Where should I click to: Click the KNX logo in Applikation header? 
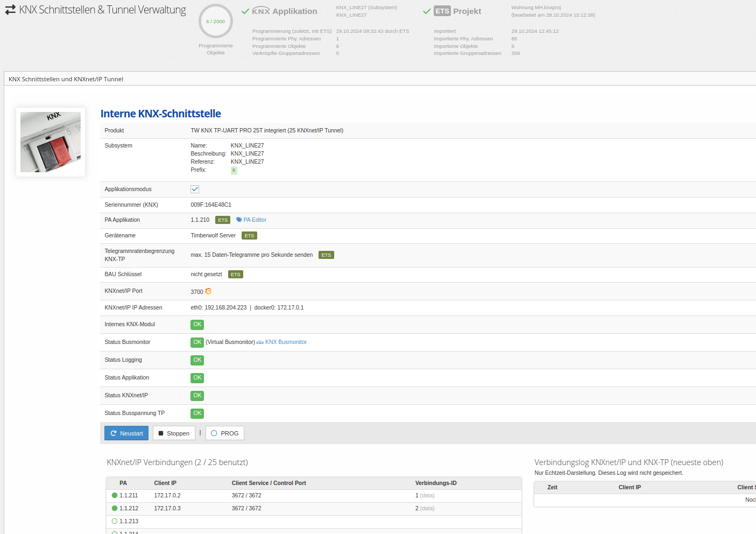tap(261, 11)
